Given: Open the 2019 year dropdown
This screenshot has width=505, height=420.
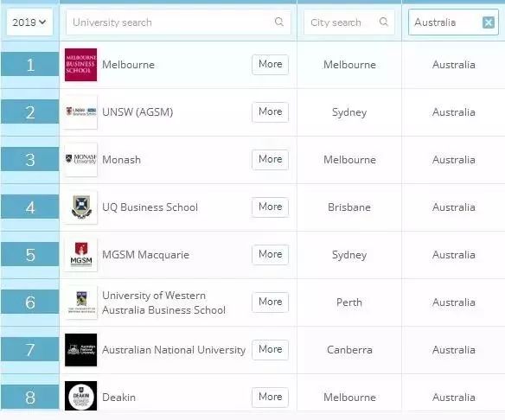Looking at the screenshot, I should [x=29, y=22].
